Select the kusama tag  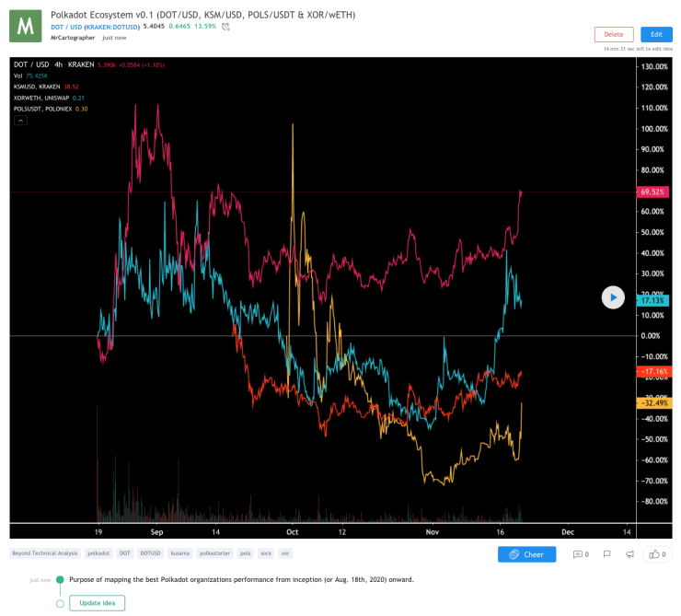180,553
